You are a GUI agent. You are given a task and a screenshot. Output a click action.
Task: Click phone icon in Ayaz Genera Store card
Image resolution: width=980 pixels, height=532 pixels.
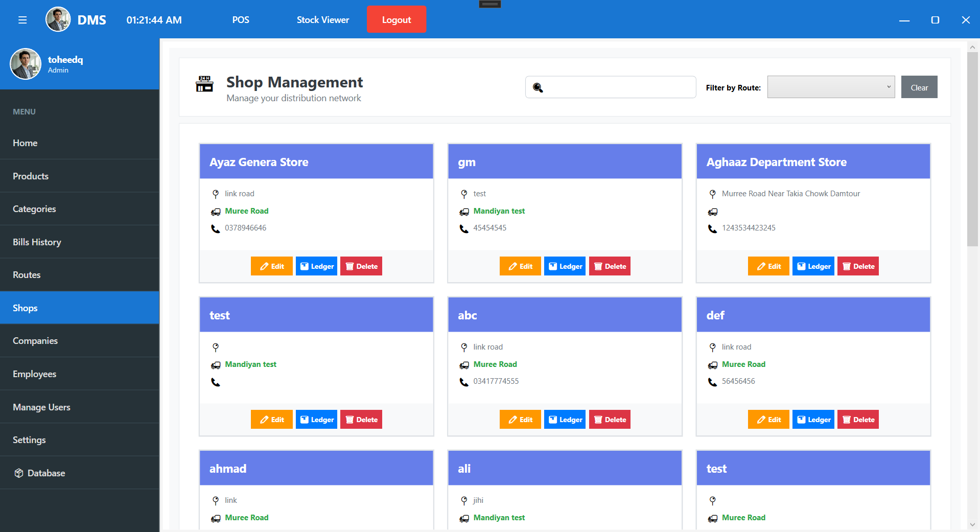coord(216,228)
